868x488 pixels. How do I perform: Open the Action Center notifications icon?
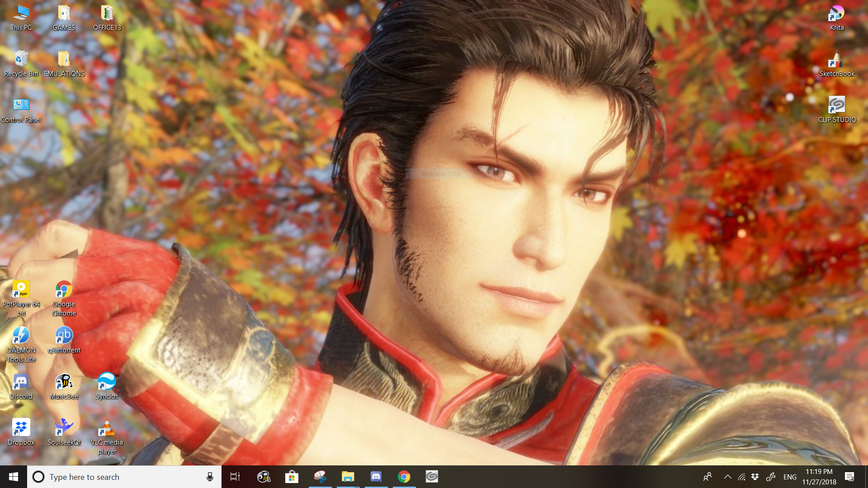tap(849, 477)
